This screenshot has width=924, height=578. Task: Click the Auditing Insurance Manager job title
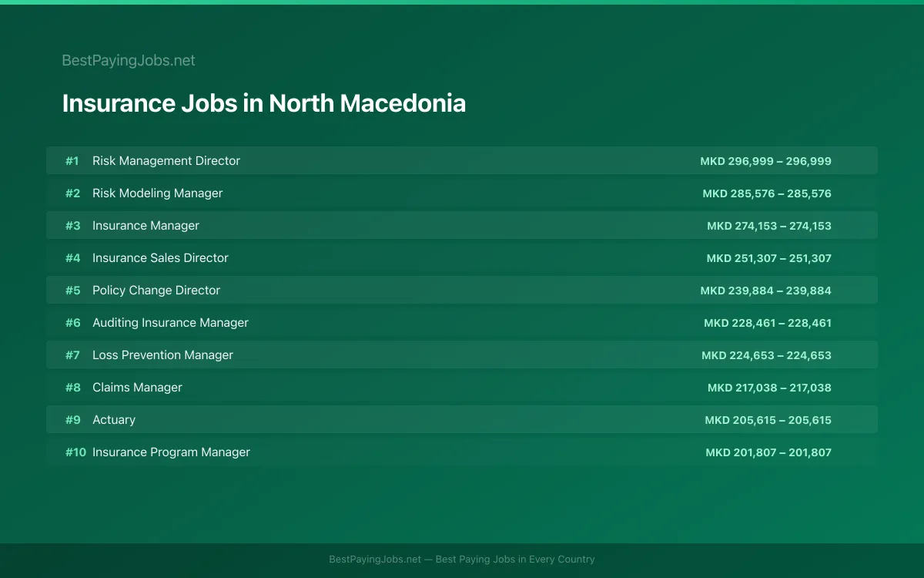coord(170,323)
